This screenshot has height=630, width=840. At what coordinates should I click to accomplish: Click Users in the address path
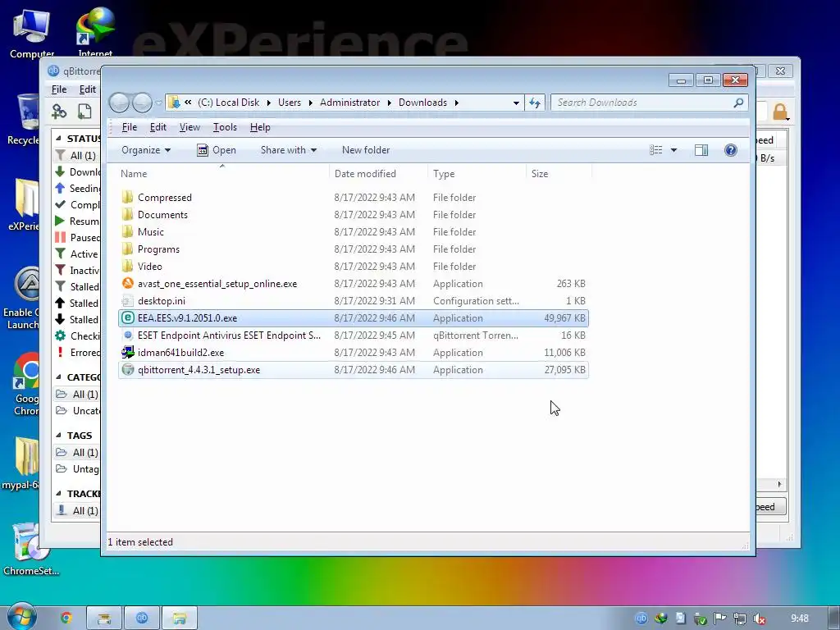pyautogui.click(x=290, y=103)
